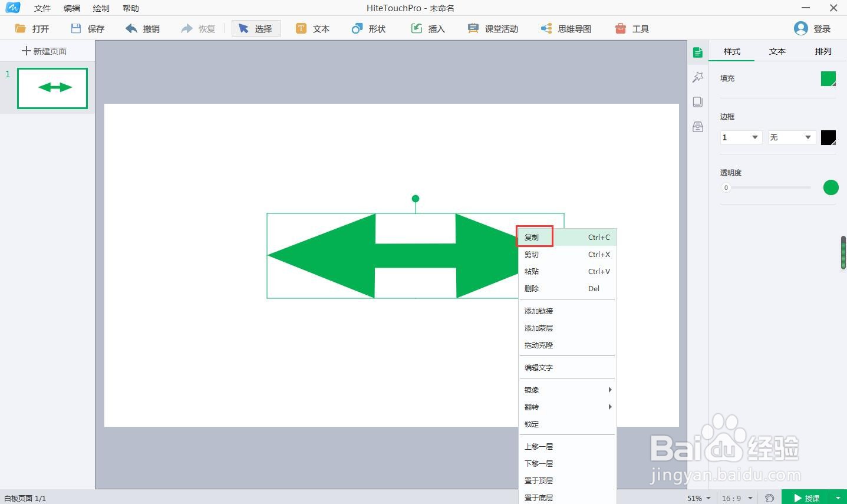This screenshot has height=504, width=847.
Task: Expand the 镜像 submenu
Action: (x=568, y=390)
